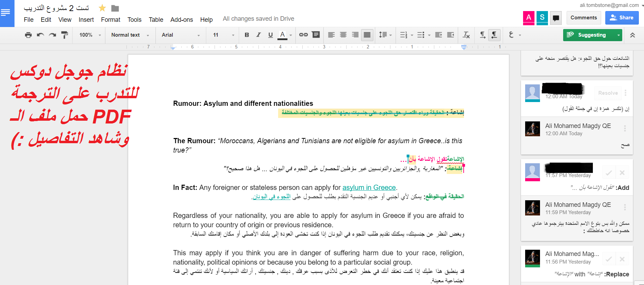Open the font size 11 dropdown
Image resolution: width=644 pixels, height=285 pixels.
(x=224, y=35)
